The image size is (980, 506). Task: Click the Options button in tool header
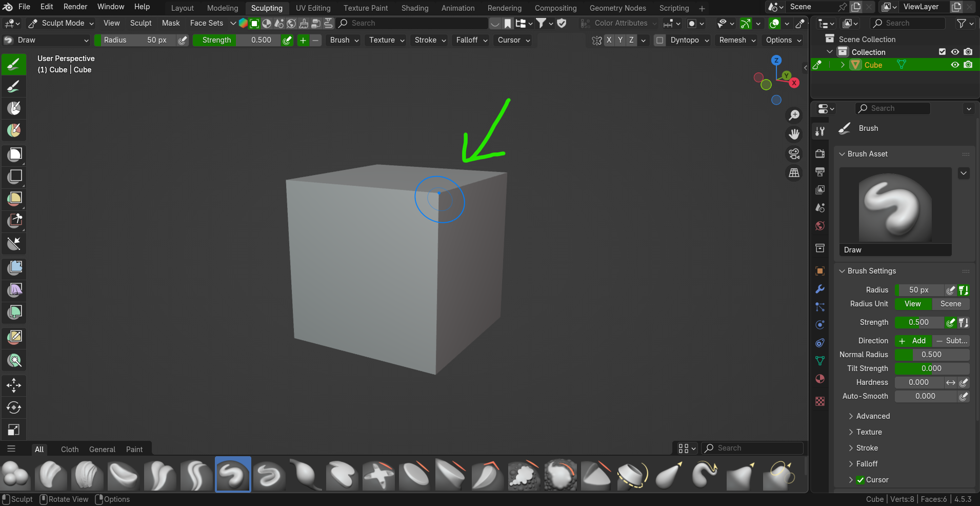[x=784, y=40]
